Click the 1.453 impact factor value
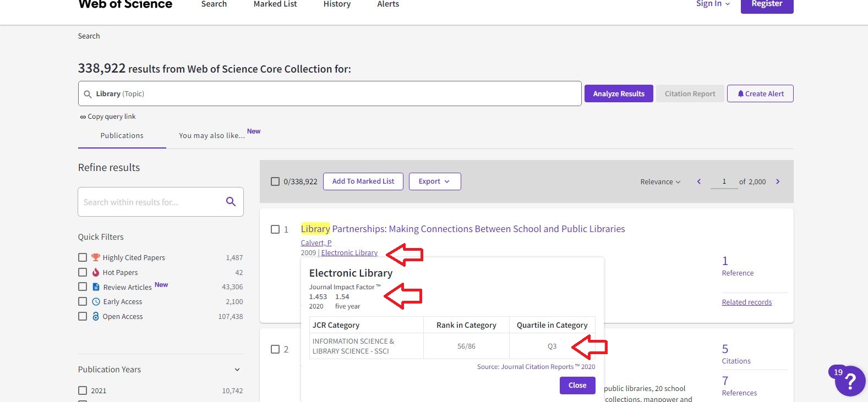Viewport: 868px width, 402px height. point(318,297)
